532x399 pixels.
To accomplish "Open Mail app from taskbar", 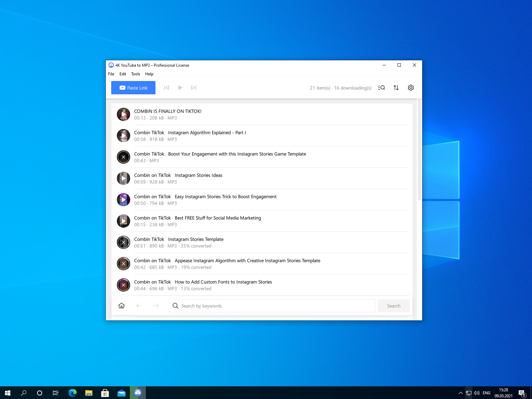I will (x=122, y=393).
